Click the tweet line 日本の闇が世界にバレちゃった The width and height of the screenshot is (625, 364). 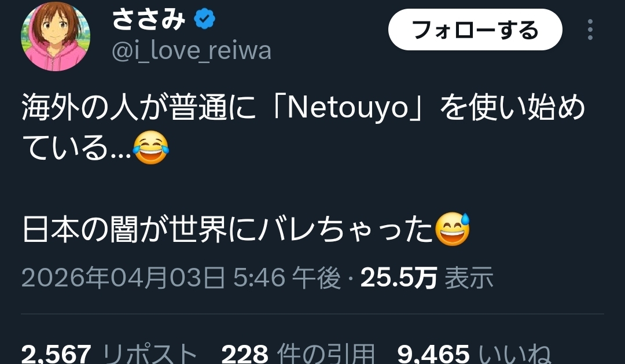coord(247,230)
